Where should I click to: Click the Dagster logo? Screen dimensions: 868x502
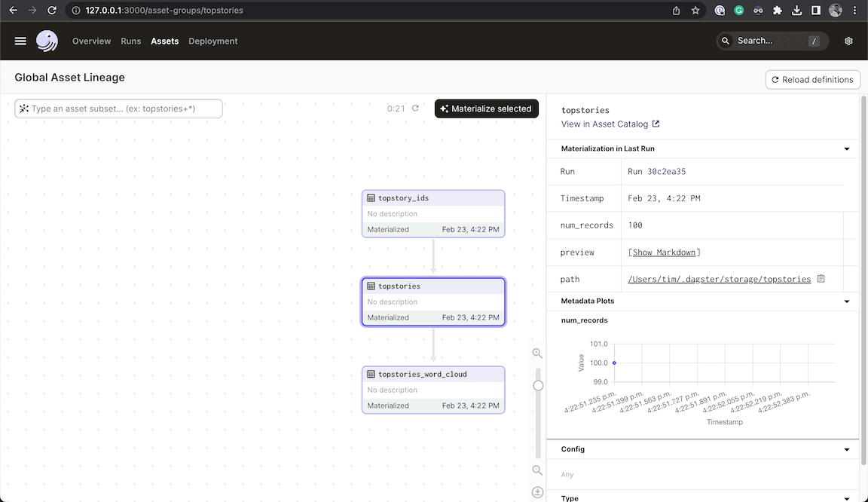(x=47, y=41)
